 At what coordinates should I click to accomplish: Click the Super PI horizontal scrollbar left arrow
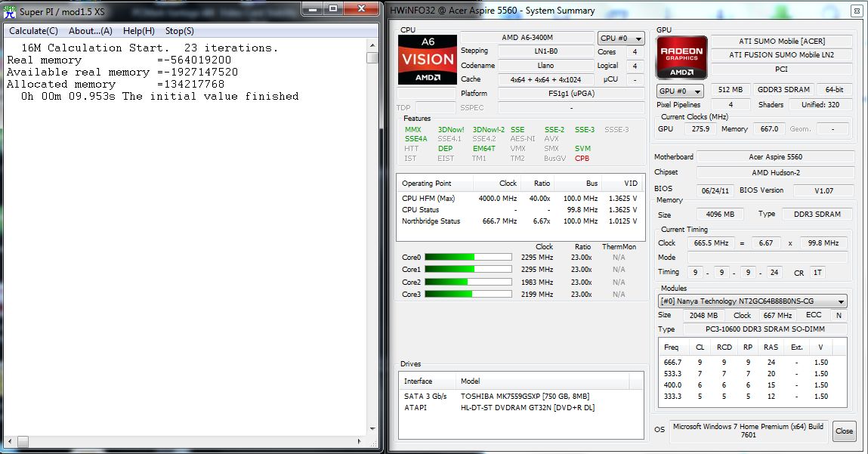(9, 441)
